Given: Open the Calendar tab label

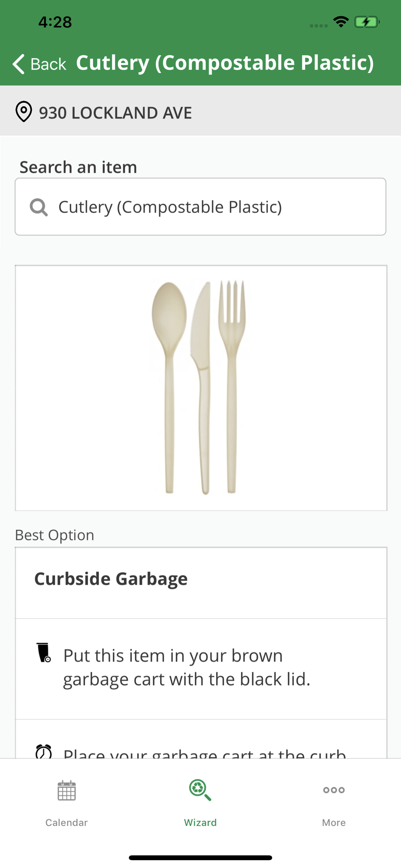Looking at the screenshot, I should 66,822.
